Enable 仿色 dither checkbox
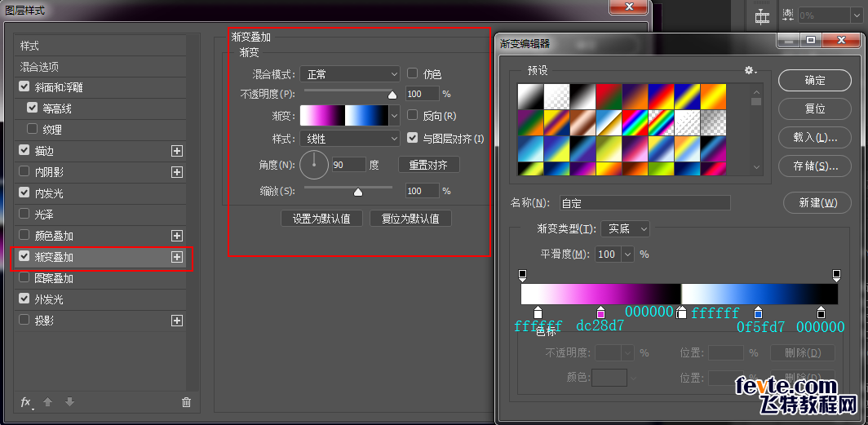Viewport: 868px width, 425px height. point(412,73)
